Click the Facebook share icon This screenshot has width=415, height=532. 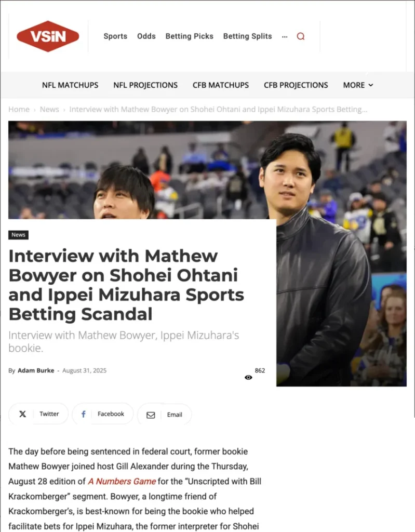point(84,414)
